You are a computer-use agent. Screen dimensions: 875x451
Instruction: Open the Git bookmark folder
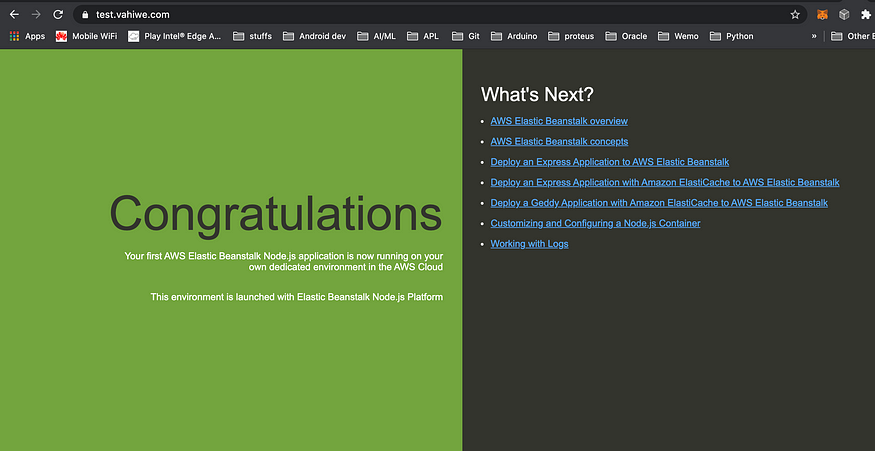point(465,36)
